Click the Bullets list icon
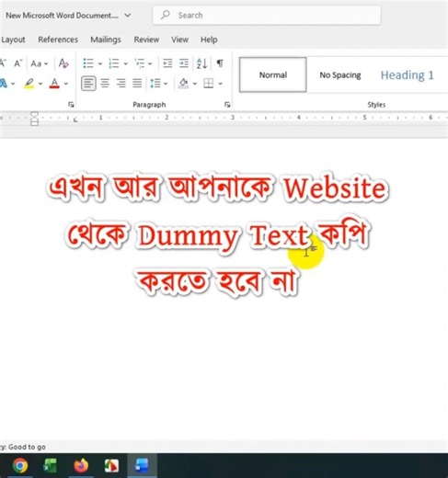448x478 pixels. [88, 63]
